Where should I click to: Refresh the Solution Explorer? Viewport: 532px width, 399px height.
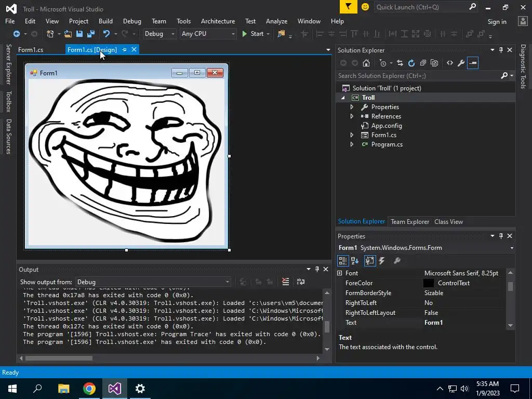pos(411,63)
